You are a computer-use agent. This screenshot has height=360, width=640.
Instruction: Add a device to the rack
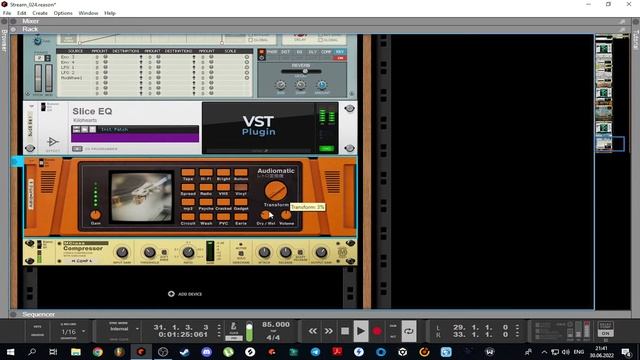coord(185,294)
